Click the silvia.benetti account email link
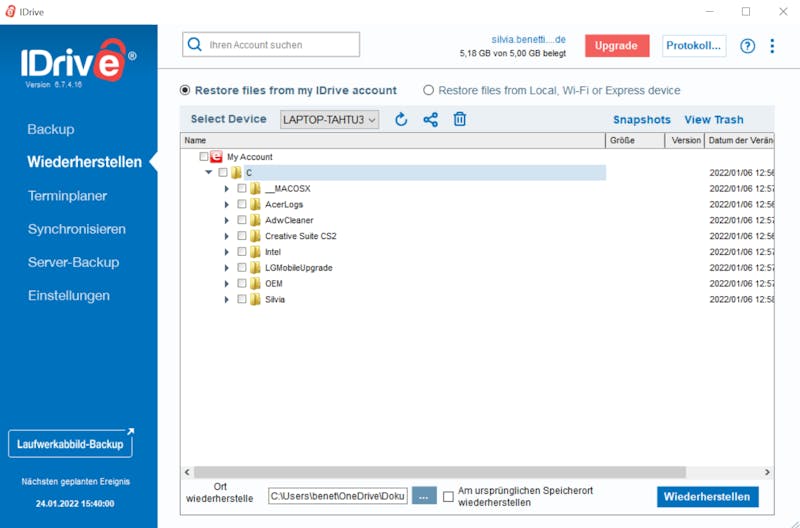The width and height of the screenshot is (800, 528). 529,39
